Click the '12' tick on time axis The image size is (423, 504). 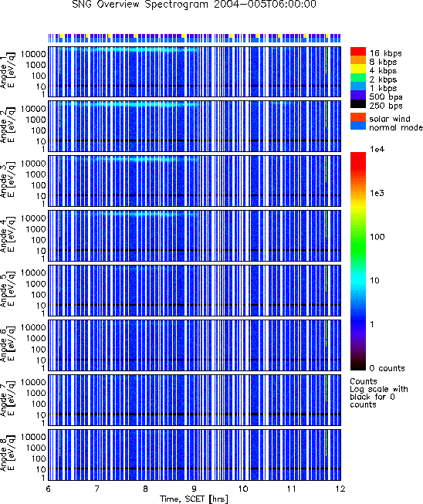click(x=340, y=489)
